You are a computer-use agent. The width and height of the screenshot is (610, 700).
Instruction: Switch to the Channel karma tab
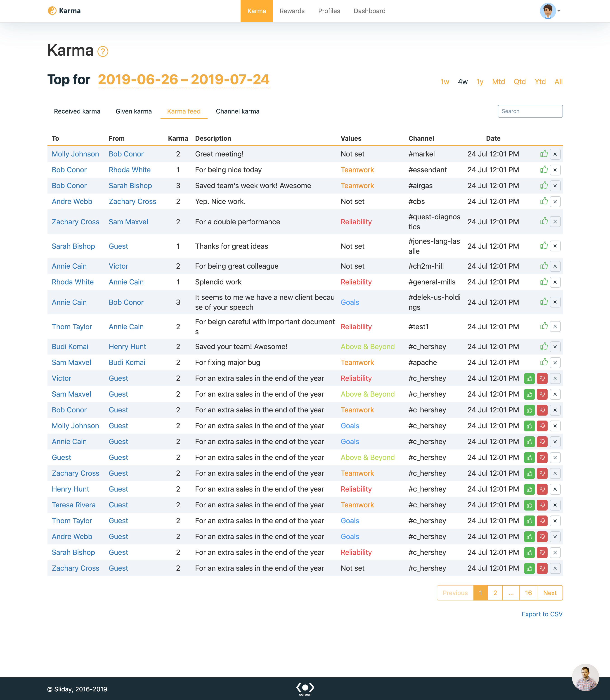pyautogui.click(x=237, y=111)
